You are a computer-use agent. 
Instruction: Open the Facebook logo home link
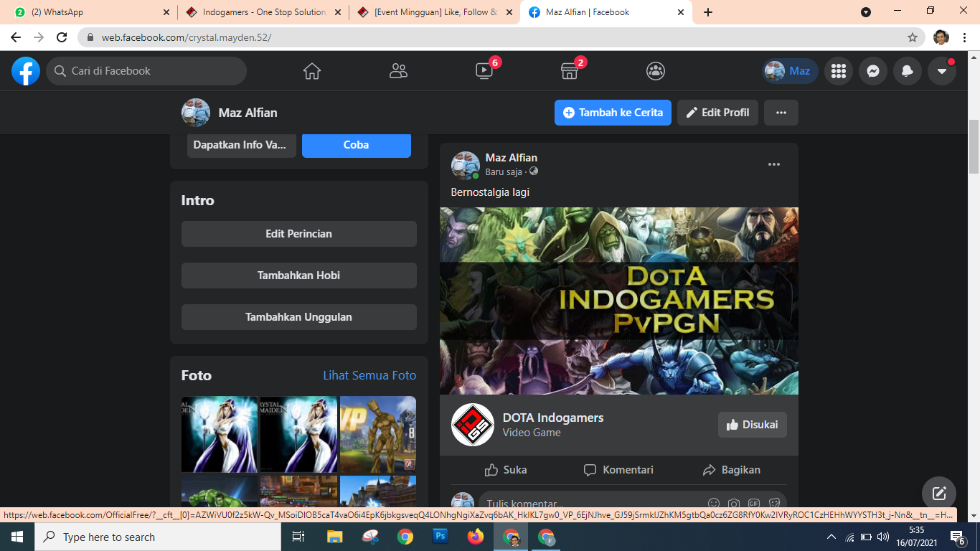26,71
